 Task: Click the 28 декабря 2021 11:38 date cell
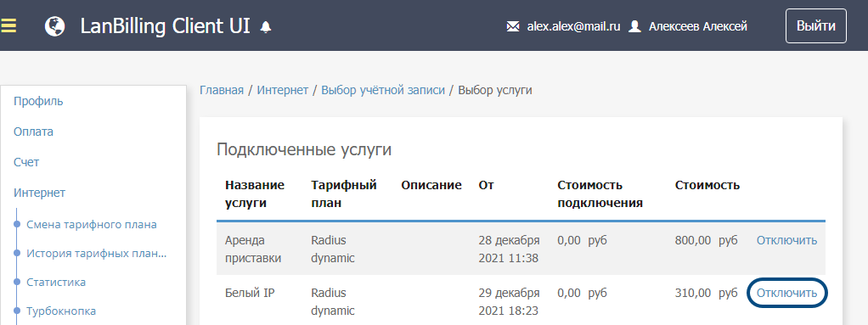point(509,249)
